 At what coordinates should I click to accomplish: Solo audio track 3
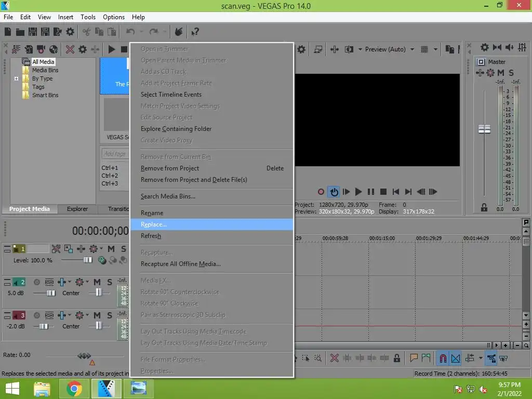point(110,315)
